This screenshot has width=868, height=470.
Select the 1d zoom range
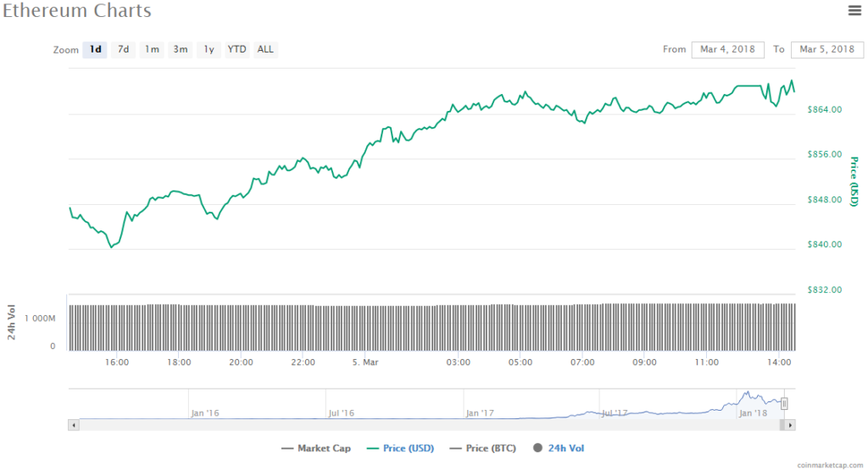pyautogui.click(x=96, y=49)
